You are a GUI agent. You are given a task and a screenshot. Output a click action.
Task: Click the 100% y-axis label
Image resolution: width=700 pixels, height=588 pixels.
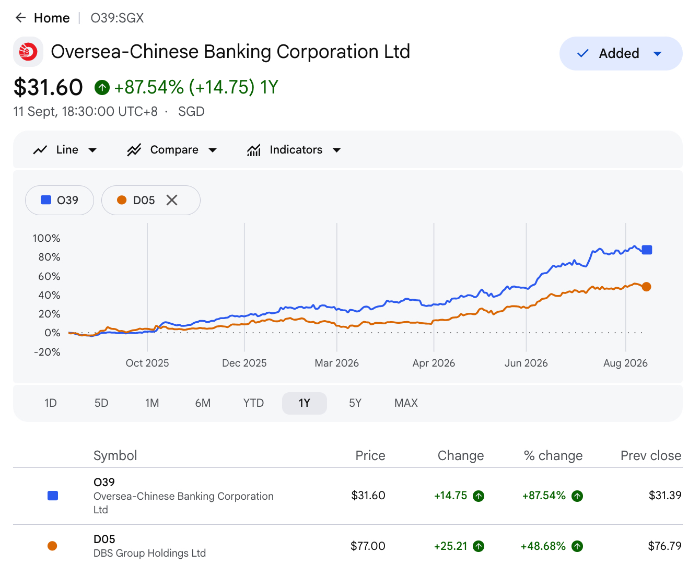46,238
